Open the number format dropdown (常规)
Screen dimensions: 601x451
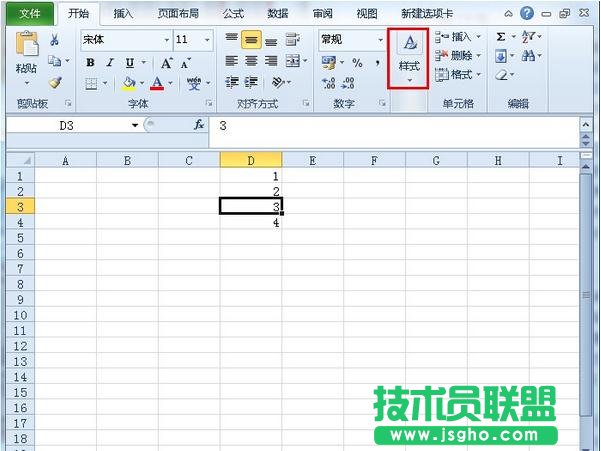(x=381, y=39)
